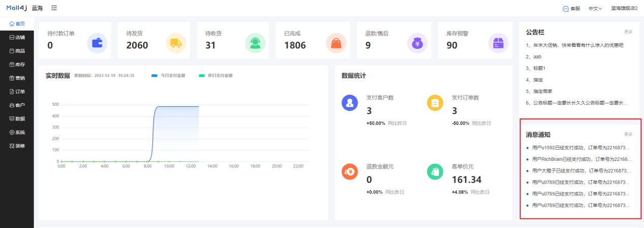Open the 装修 sidebar menu
Viewport: 644px width, 228px height.
coord(17,146)
